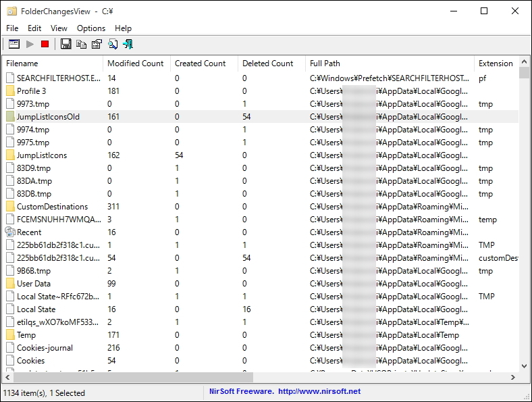Click the horizontal scrollbar left arrow
The height and width of the screenshot is (402, 532).
(7, 377)
